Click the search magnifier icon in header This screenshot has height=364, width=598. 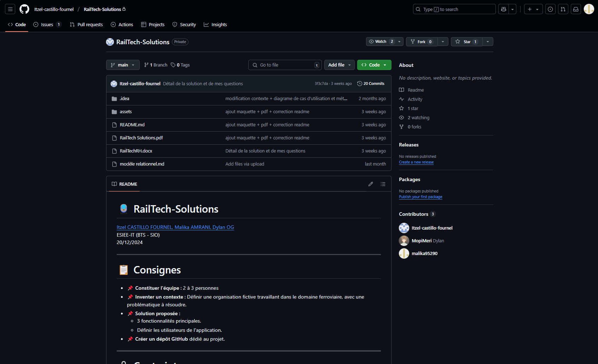tap(418, 9)
